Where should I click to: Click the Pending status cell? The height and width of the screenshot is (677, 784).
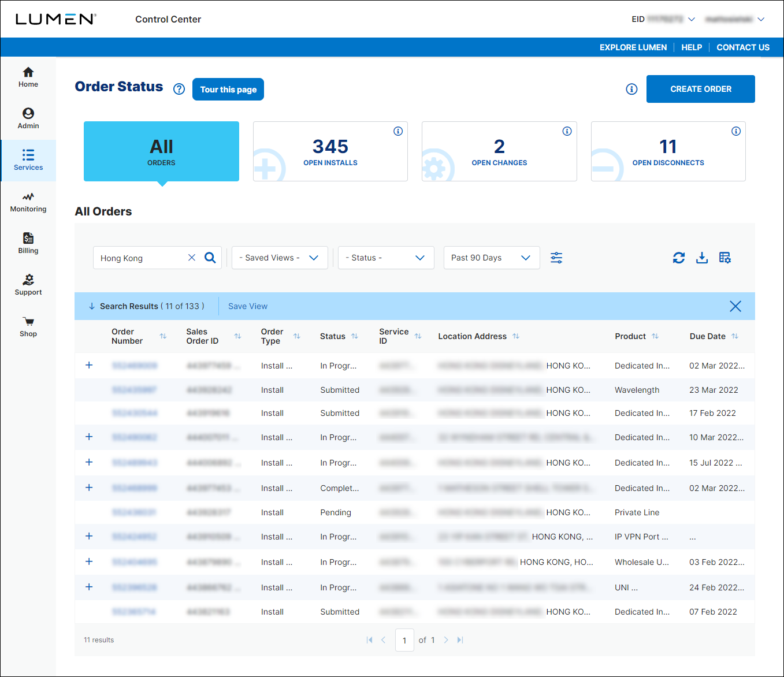pos(336,512)
